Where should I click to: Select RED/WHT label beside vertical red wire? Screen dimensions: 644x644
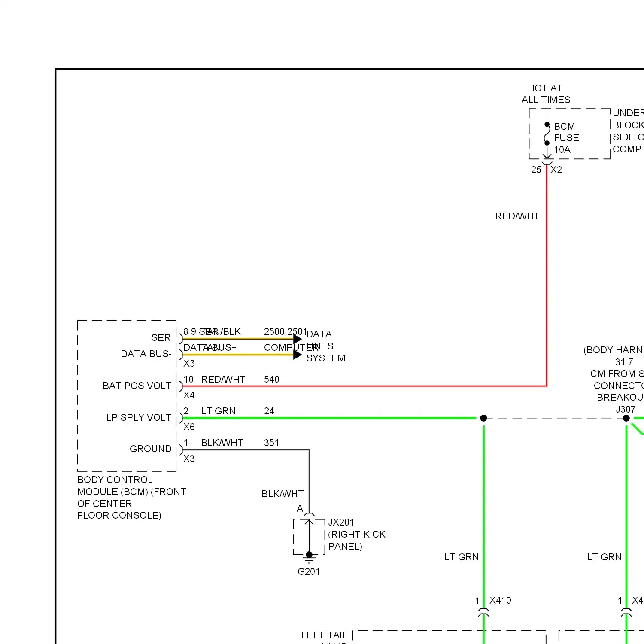517,216
